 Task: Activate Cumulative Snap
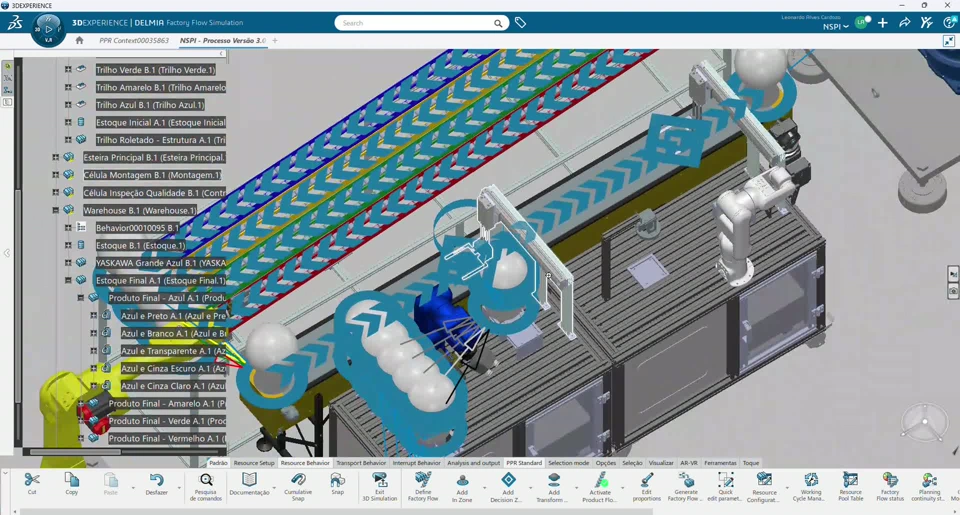coord(298,487)
